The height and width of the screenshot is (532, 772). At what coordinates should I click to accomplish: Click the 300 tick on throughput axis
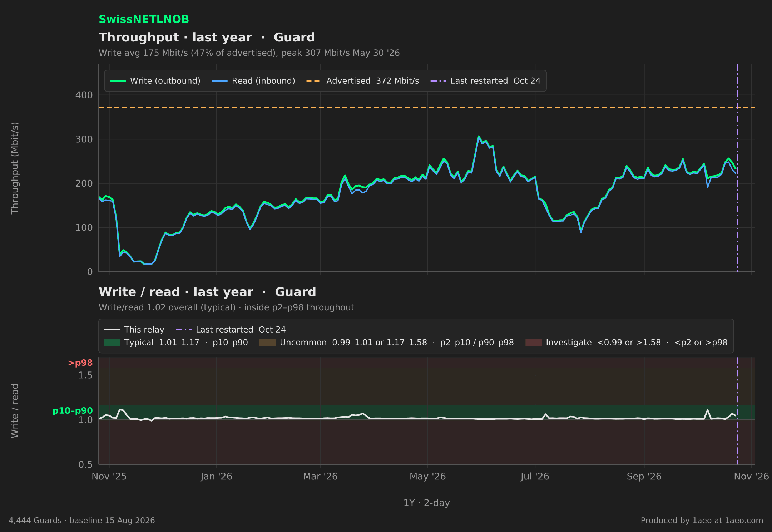pos(84,139)
